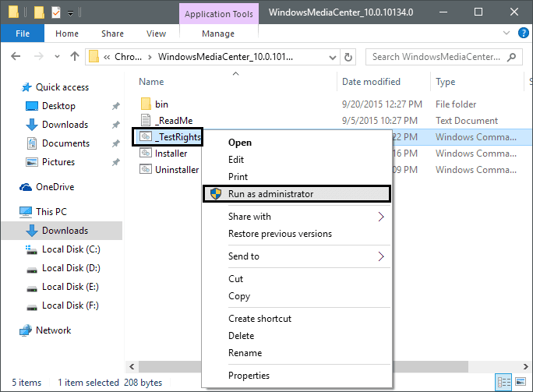Open the recent locations dropdown arrow

(57, 56)
